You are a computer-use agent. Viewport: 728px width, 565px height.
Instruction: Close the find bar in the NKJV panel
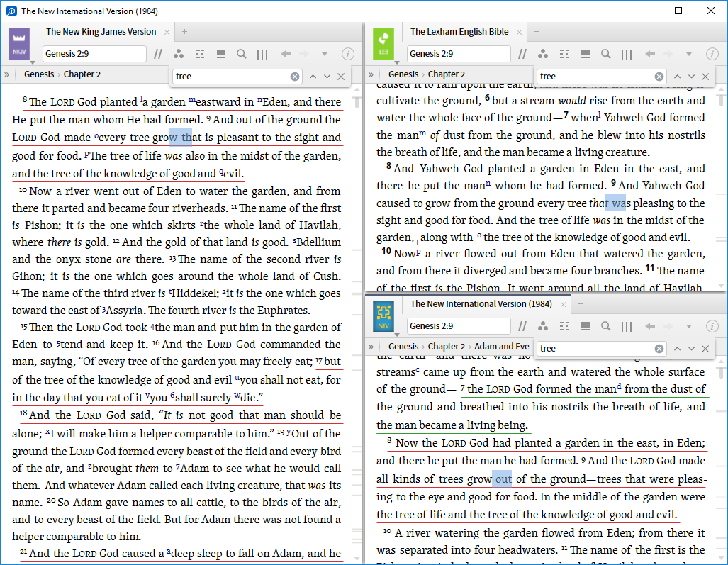(341, 77)
